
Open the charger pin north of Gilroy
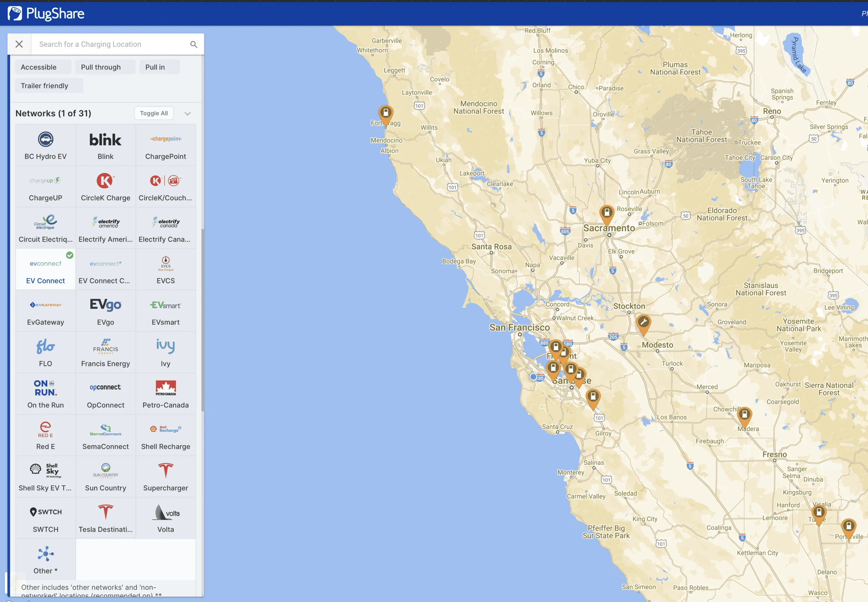pyautogui.click(x=593, y=399)
